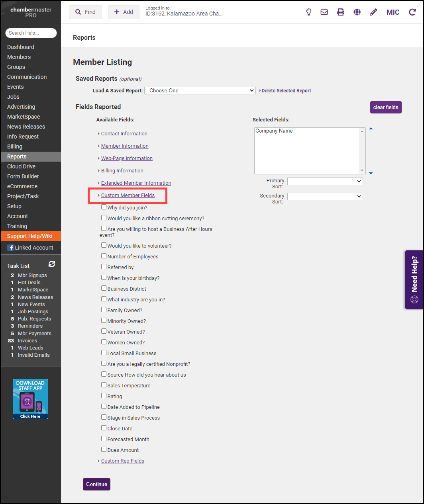Screen dimensions: 424x504
Task: Open Setup in sidebar
Action: pyautogui.click(x=14, y=206)
